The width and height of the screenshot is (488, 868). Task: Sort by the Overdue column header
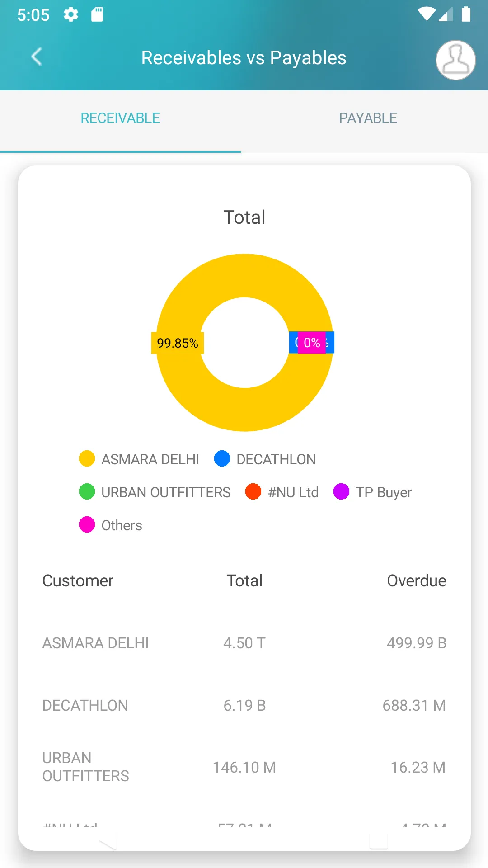pyautogui.click(x=417, y=581)
